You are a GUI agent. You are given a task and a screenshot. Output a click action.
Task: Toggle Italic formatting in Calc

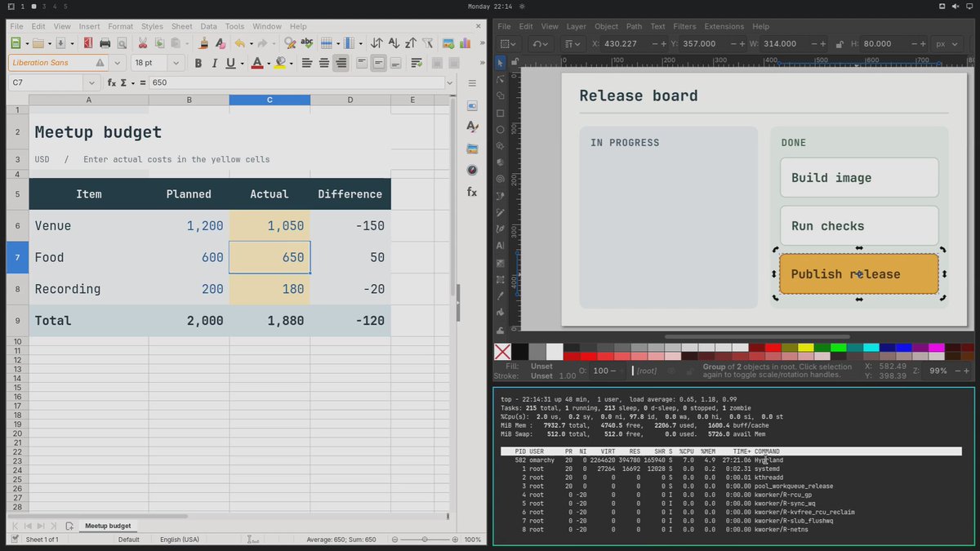point(215,63)
